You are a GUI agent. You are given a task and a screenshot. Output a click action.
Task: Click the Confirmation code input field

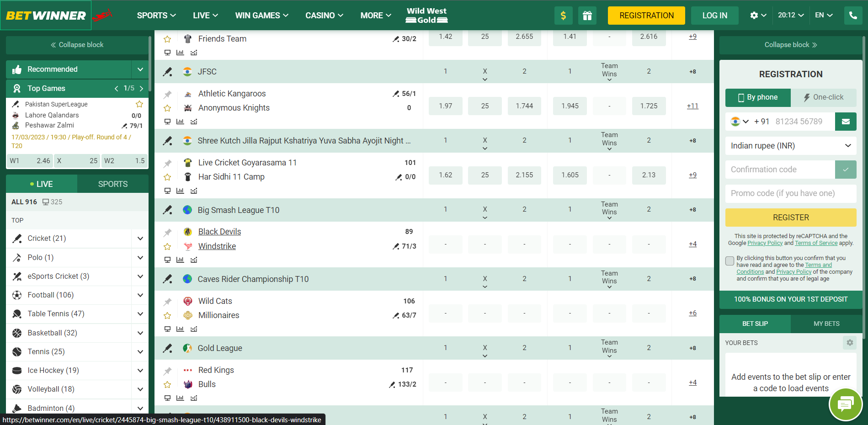point(780,170)
